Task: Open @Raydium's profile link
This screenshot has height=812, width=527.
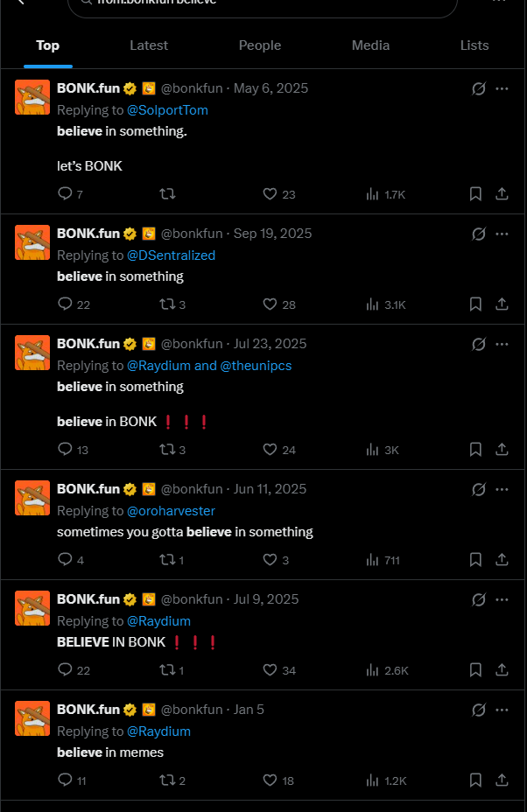Action: [x=158, y=620]
